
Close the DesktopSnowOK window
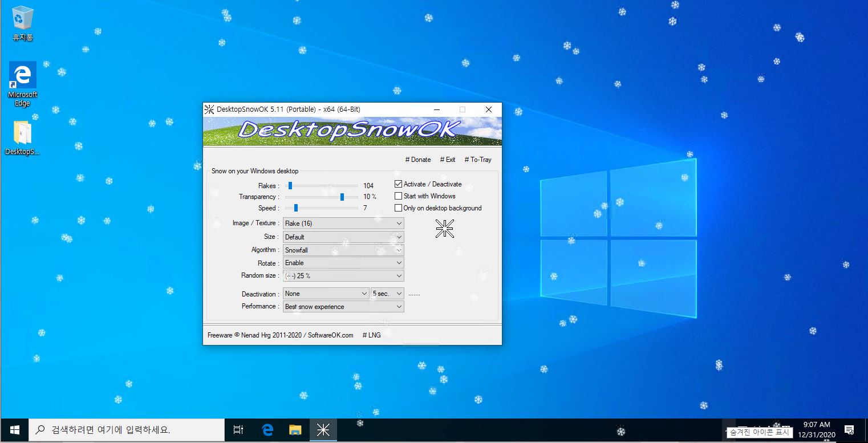coord(489,109)
